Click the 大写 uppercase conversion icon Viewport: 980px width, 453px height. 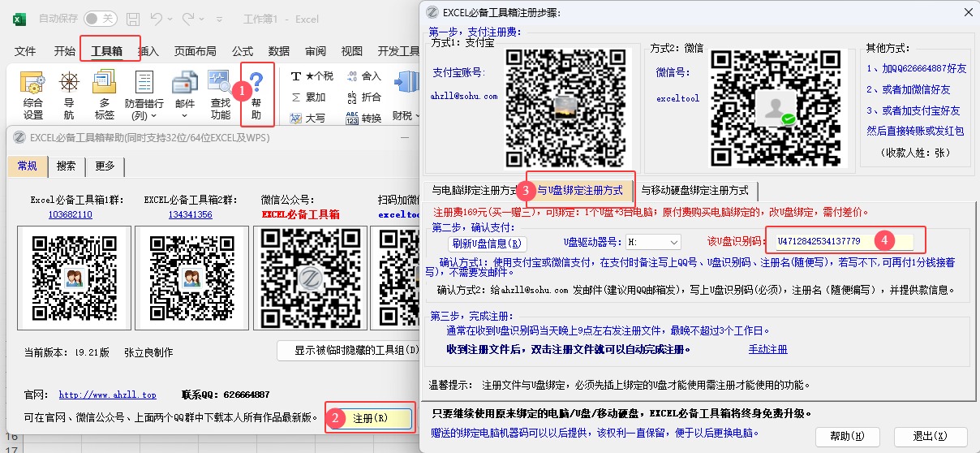click(298, 118)
